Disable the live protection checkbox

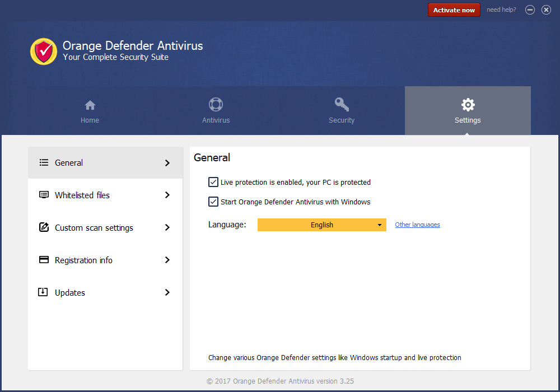[x=213, y=182]
